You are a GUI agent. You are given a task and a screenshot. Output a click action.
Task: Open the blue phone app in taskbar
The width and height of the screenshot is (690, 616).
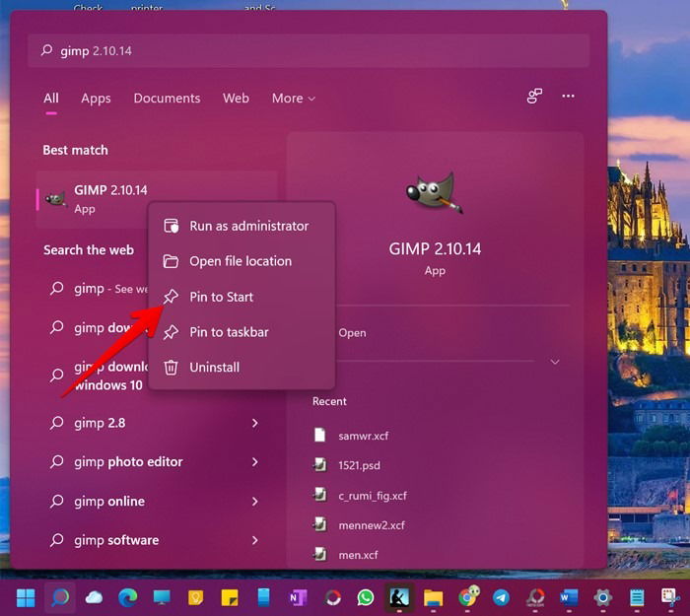tap(263, 597)
